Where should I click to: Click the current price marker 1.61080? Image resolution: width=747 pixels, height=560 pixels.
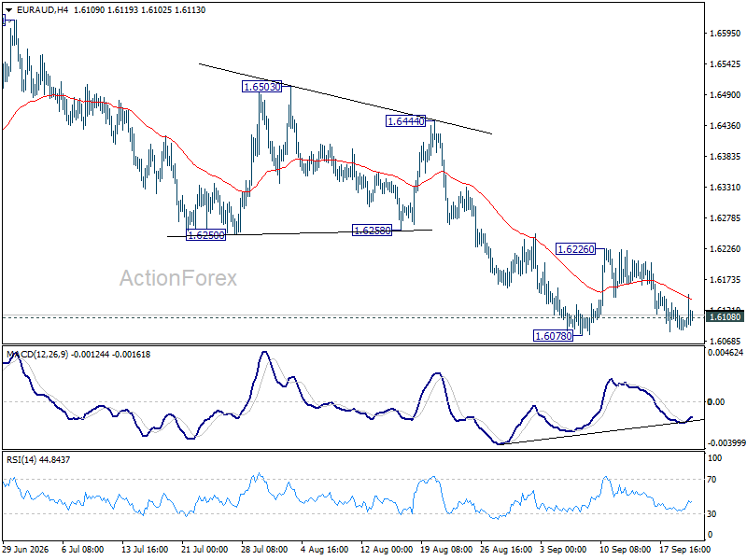(x=725, y=316)
